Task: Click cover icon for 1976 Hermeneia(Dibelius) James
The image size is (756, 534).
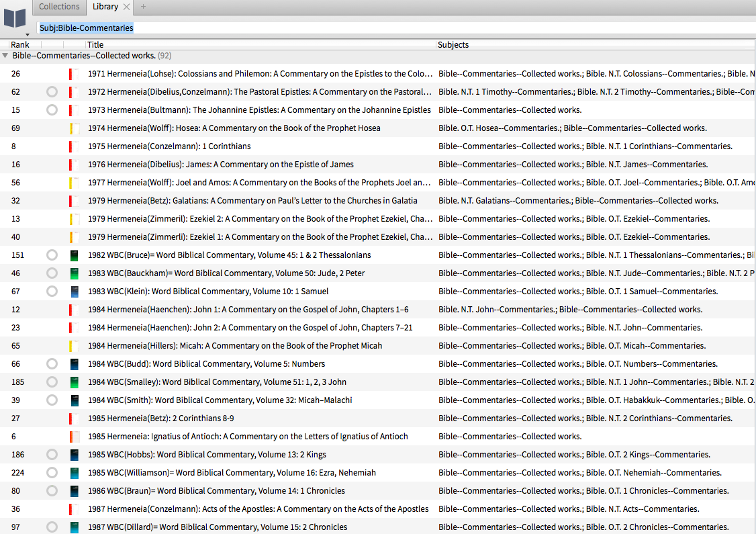Action: [74, 165]
